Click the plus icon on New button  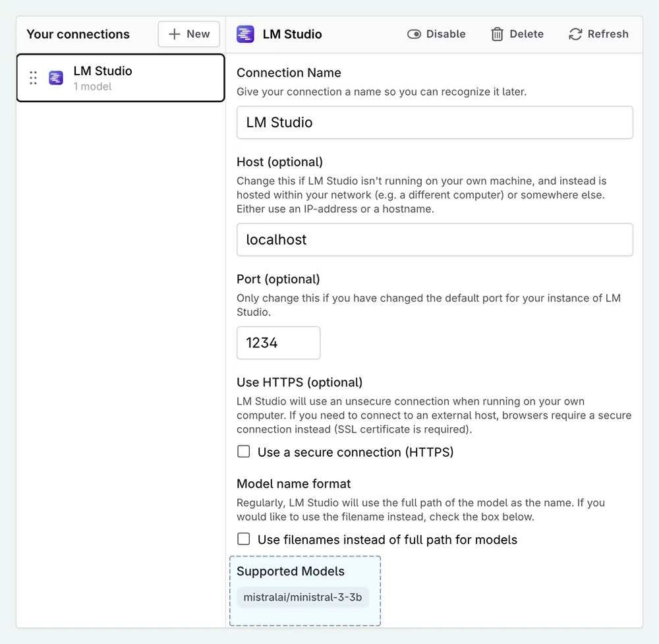tap(175, 34)
